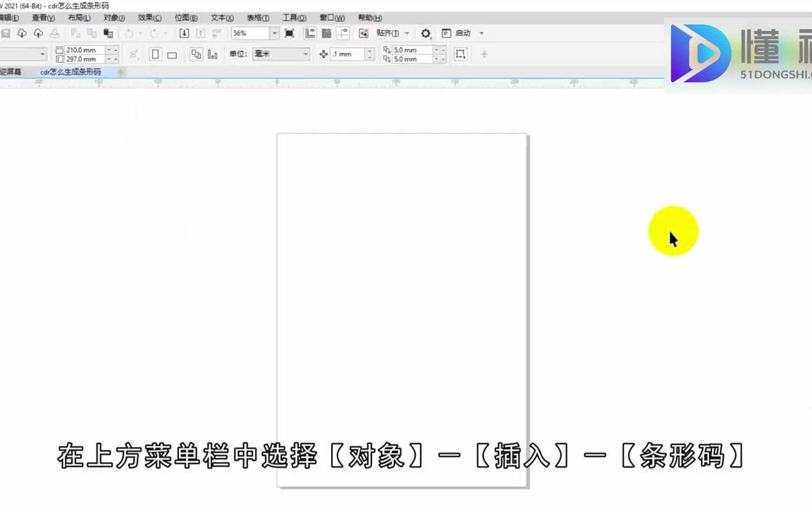This screenshot has width=812, height=508.
Task: Open the 位图 Bitmaps menu
Action: [186, 18]
